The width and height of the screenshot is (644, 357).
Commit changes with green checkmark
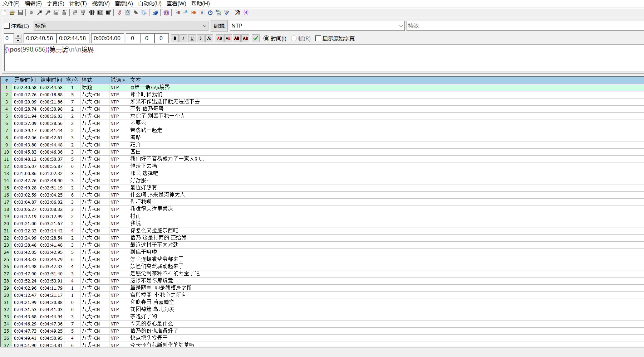click(256, 38)
